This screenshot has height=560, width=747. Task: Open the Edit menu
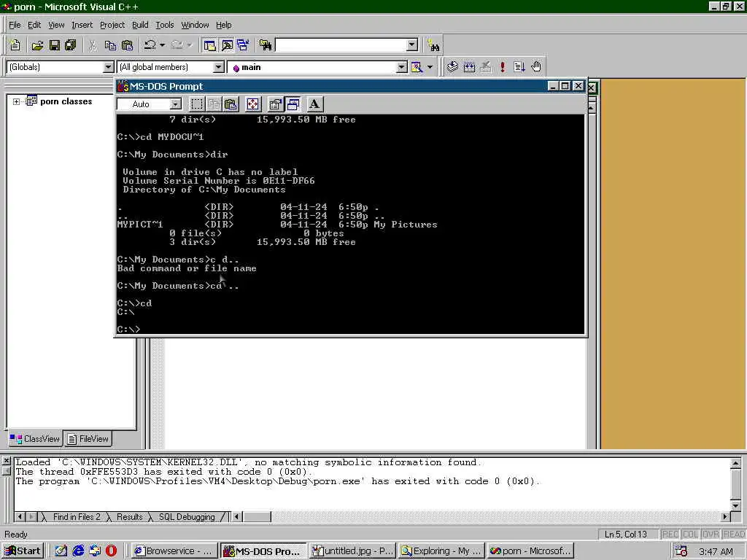click(x=34, y=25)
